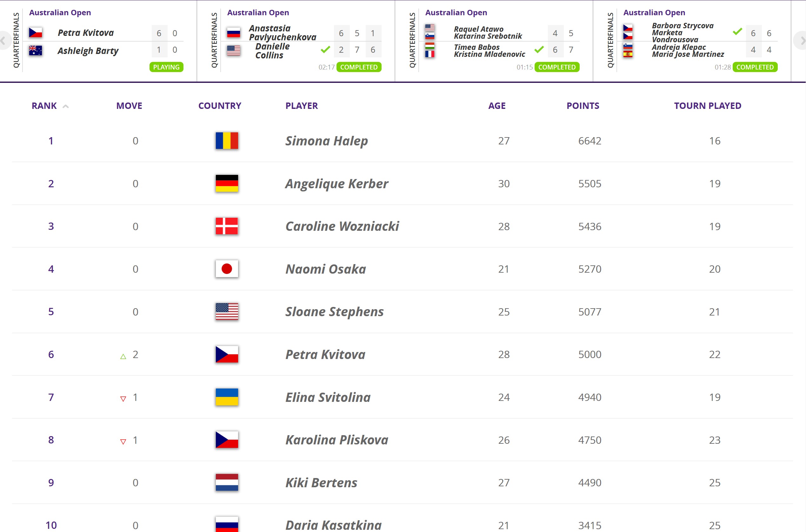
Task: Click the COMPLETED badge on the Pavlyuchenkova–Collins match
Action: 359,67
